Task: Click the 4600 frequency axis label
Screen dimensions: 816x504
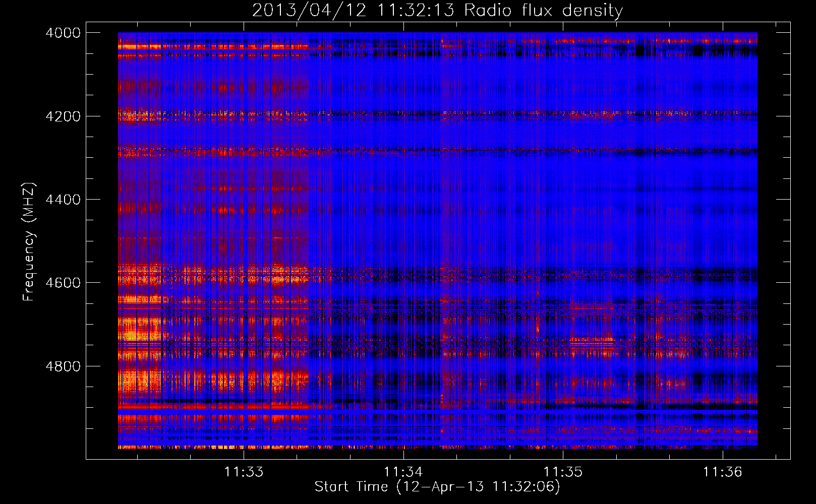Action: click(63, 283)
